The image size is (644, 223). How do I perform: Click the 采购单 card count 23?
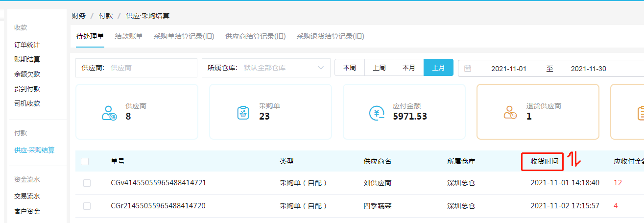[264, 117]
